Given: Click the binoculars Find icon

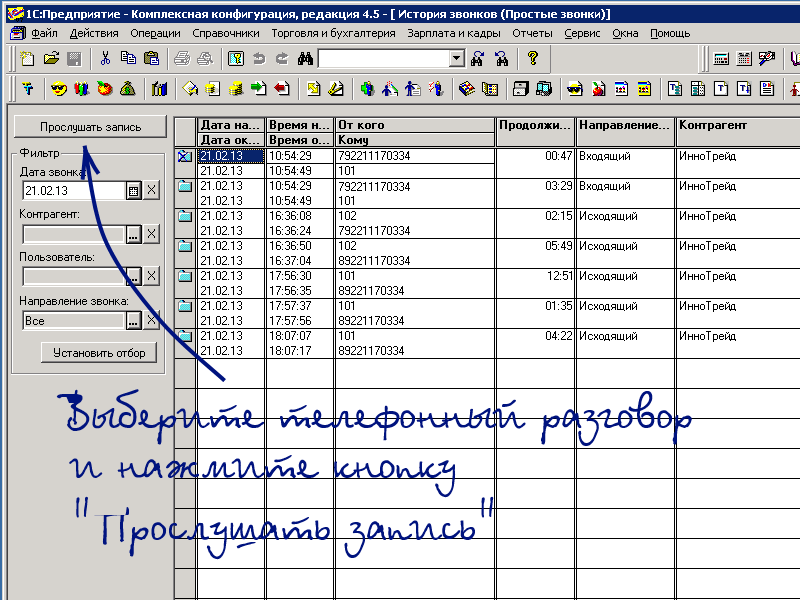Looking at the screenshot, I should click(x=305, y=59).
